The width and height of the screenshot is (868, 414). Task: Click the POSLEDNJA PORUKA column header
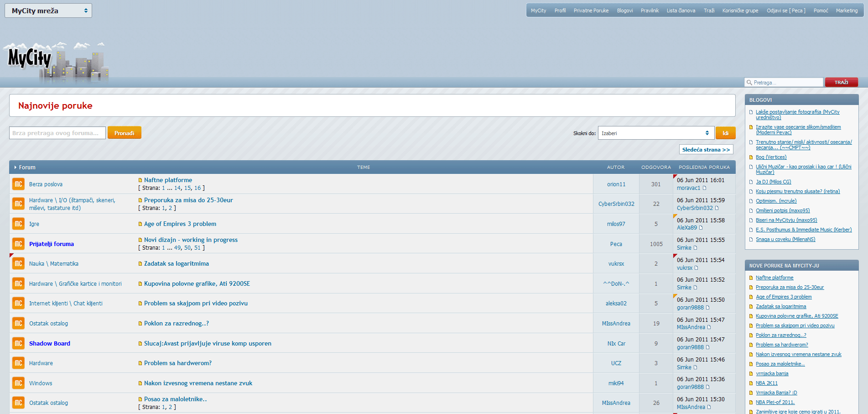[704, 167]
